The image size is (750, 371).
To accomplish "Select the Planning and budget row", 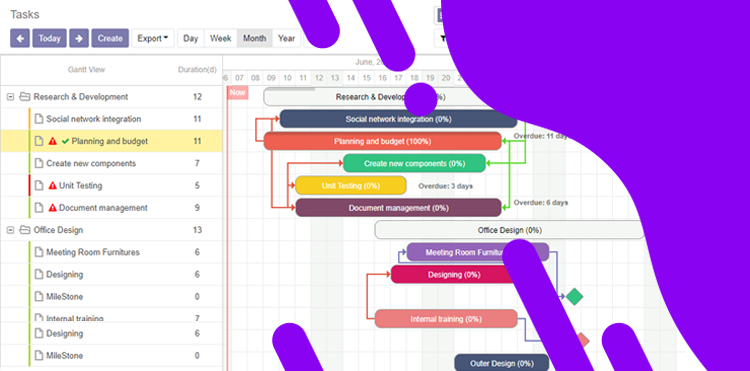I will [x=111, y=141].
